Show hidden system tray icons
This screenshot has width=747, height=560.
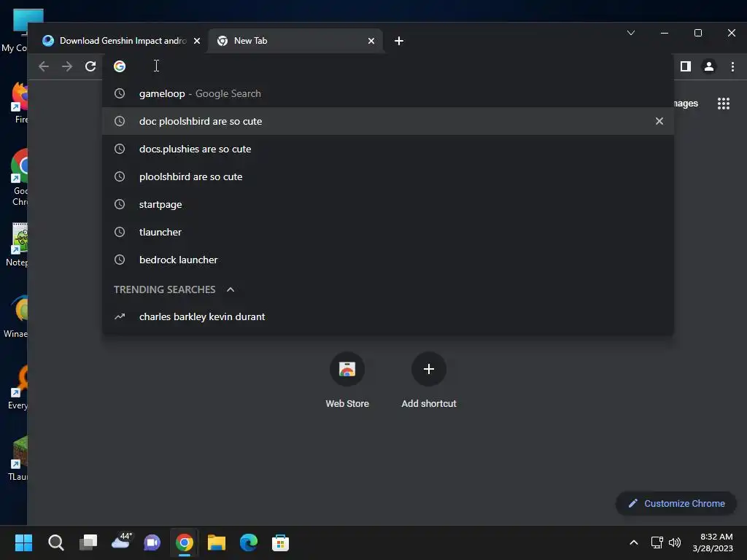pyautogui.click(x=634, y=542)
